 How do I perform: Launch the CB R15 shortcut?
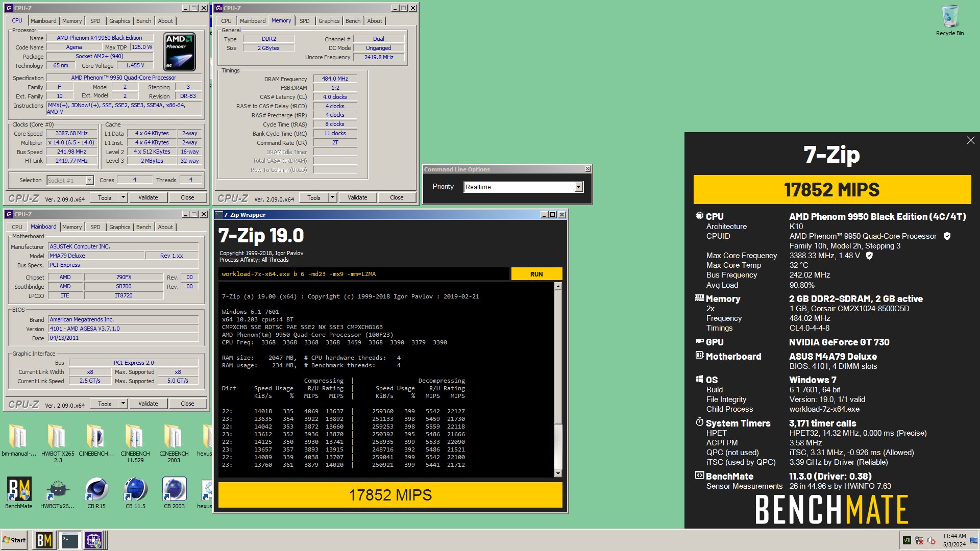[x=96, y=493]
